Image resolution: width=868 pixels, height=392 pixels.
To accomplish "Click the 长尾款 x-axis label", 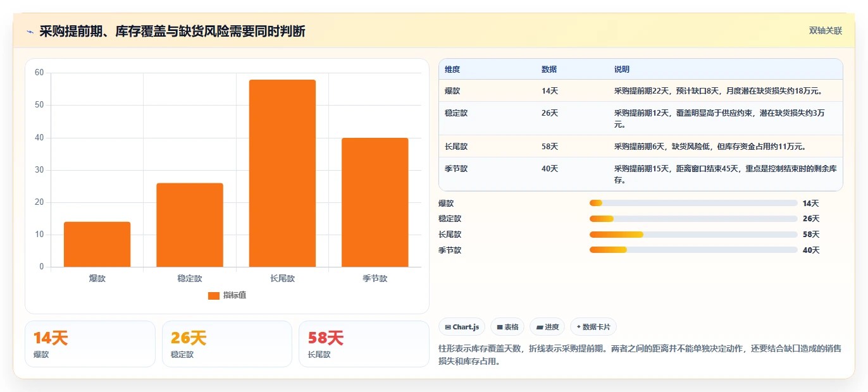I will [282, 278].
